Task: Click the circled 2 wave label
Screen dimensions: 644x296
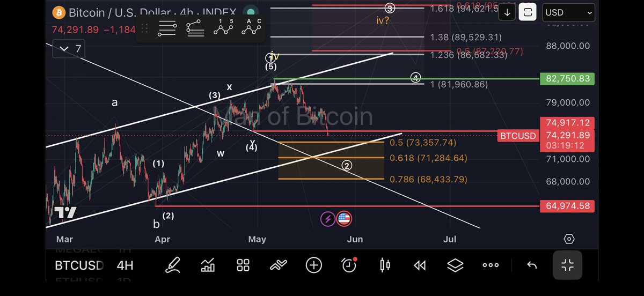Action: (347, 166)
